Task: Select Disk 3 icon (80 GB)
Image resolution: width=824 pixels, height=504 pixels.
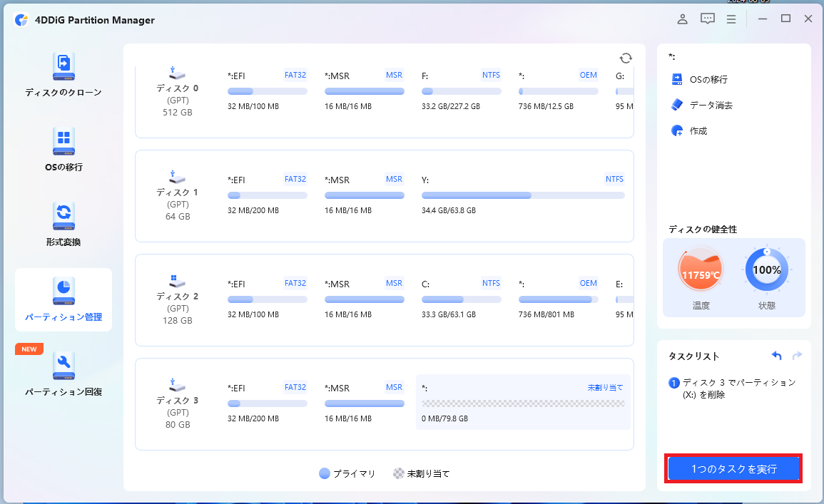Action: [x=177, y=385]
